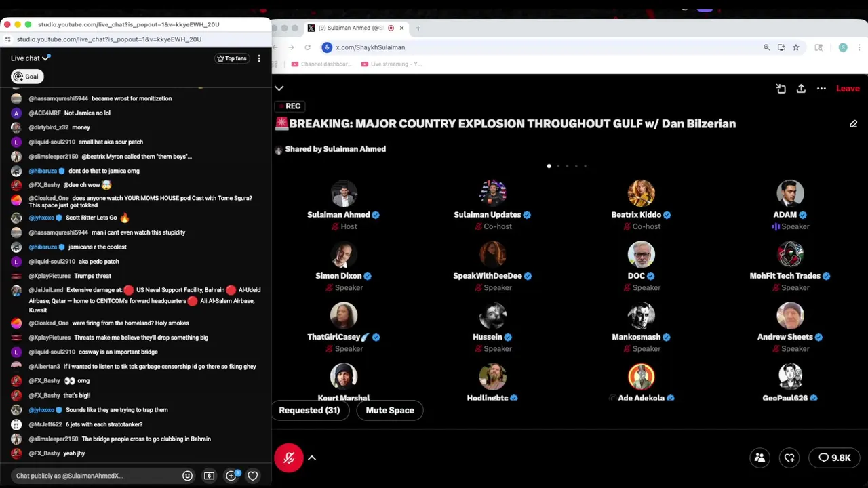This screenshot has width=868, height=488.
Task: Select the Sulaiman Ahmed X browser tab
Action: pyautogui.click(x=353, y=28)
